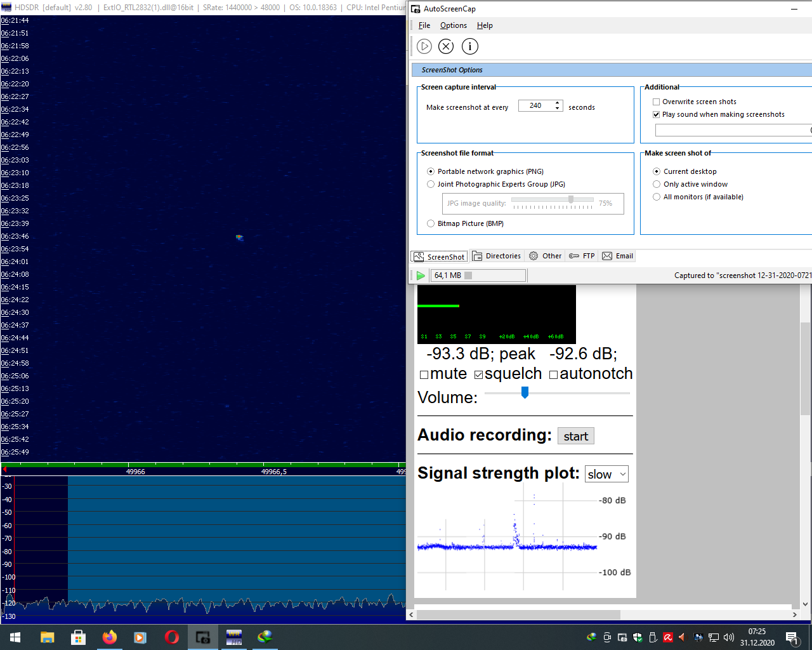
Task: Switch to the Directories tab
Action: (x=497, y=256)
